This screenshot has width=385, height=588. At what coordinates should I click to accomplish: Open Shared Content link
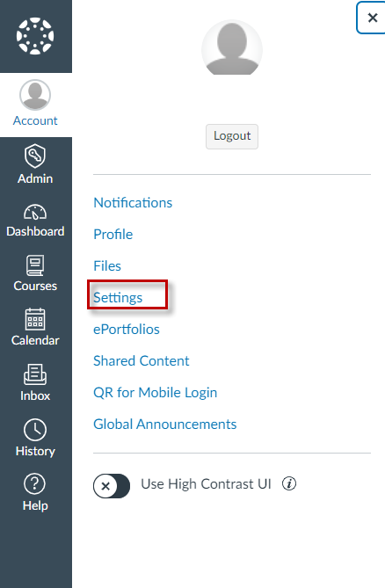click(142, 360)
